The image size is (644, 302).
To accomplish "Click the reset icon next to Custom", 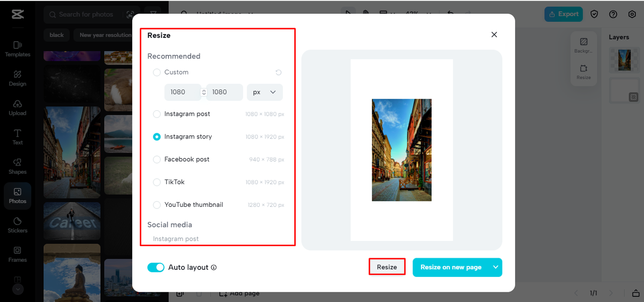I will 279,72.
